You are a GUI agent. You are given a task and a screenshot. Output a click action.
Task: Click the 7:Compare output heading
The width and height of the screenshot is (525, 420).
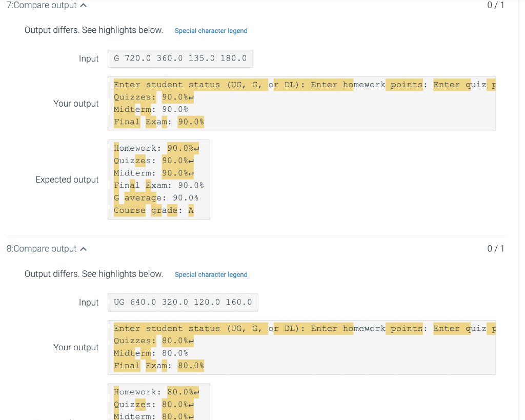[x=41, y=5]
